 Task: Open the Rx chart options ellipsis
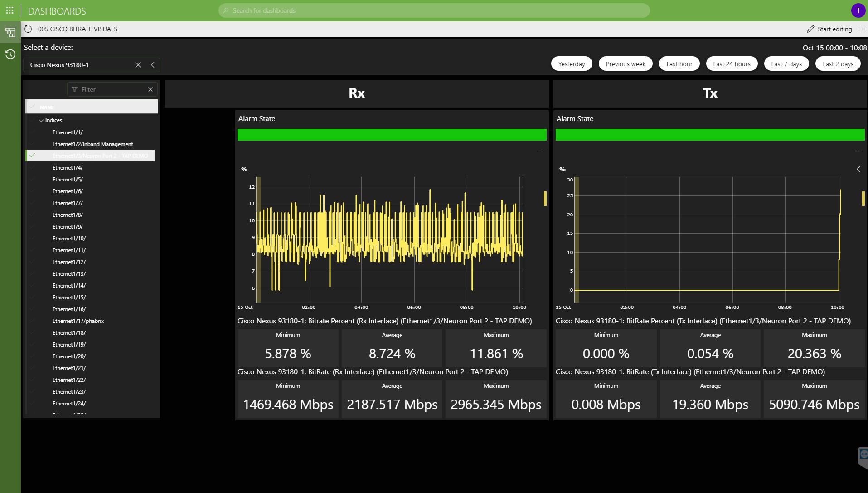coord(541,151)
